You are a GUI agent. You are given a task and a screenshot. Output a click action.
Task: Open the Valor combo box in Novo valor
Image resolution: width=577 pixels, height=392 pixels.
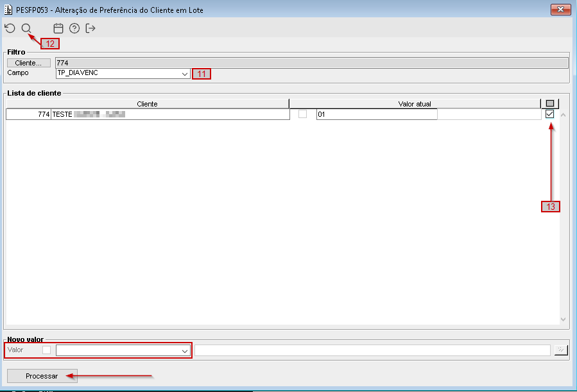[123, 350]
